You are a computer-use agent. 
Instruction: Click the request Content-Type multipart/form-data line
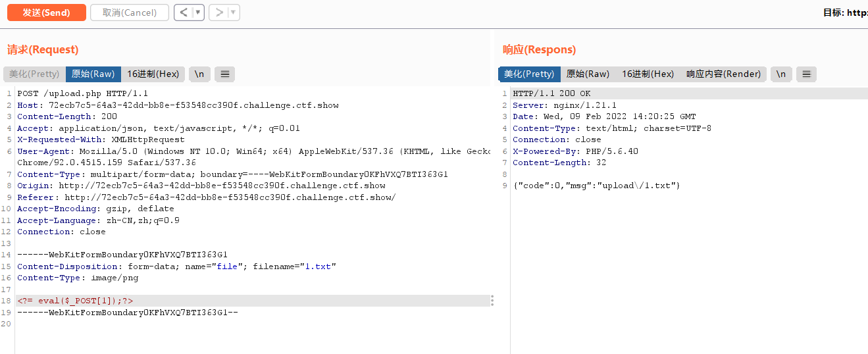click(x=232, y=174)
